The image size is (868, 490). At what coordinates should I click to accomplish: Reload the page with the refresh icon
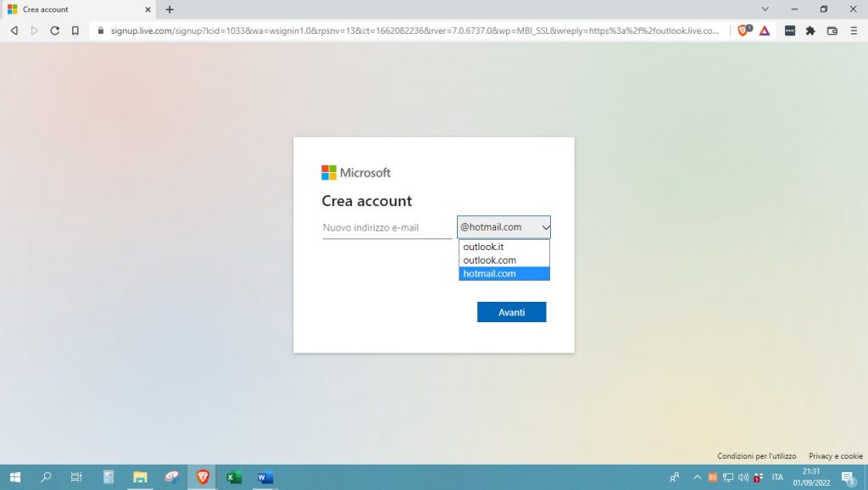pyautogui.click(x=55, y=31)
